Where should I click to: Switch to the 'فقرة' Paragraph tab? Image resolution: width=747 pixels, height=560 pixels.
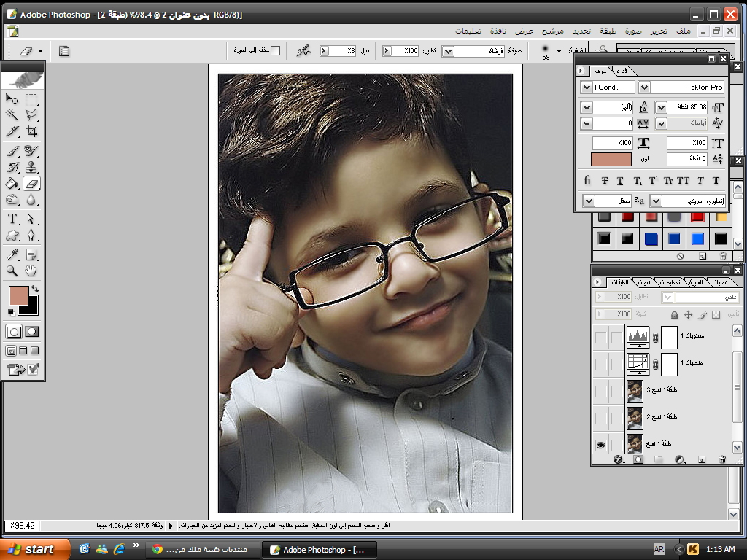[x=622, y=71]
